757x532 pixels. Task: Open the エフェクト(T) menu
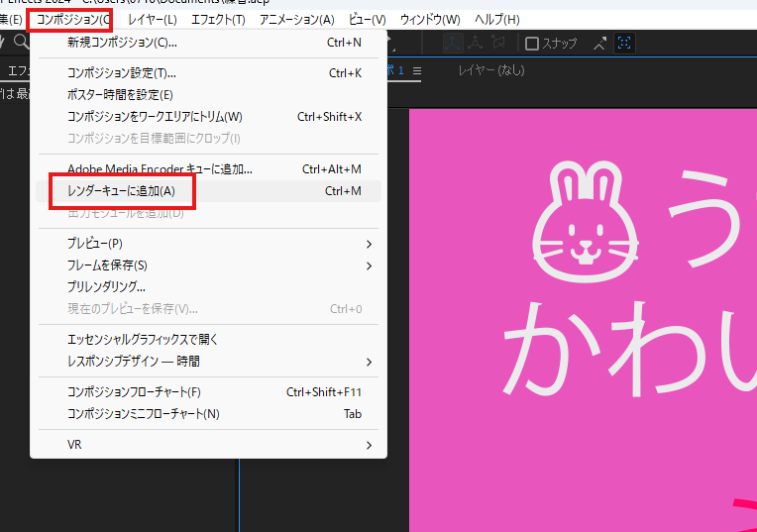point(218,20)
